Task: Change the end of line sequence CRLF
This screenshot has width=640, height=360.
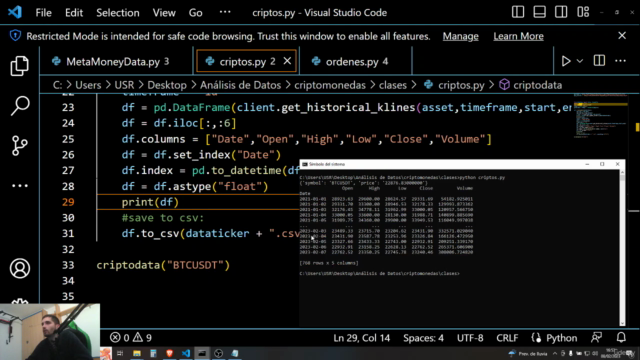Action: 507,338
